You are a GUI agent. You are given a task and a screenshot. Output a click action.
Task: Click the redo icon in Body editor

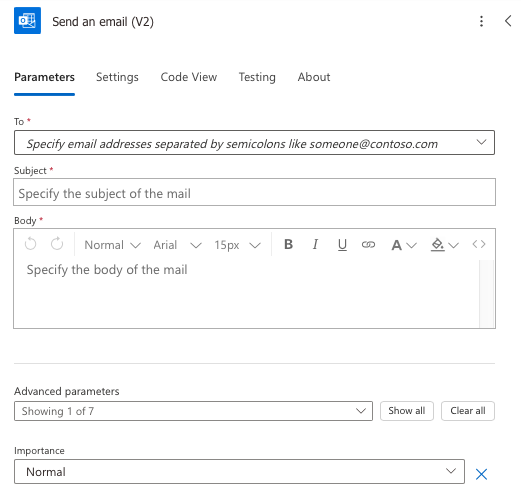pyautogui.click(x=57, y=244)
